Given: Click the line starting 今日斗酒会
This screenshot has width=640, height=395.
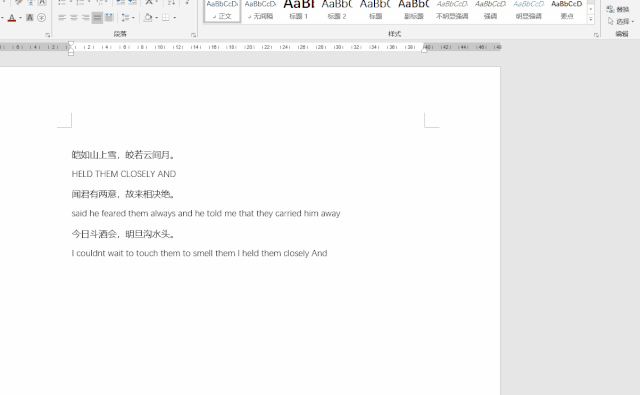Looking at the screenshot, I should tap(124, 234).
